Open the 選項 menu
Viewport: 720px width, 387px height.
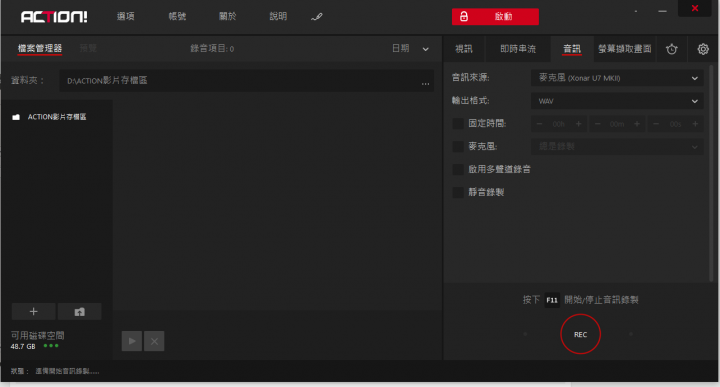click(125, 17)
